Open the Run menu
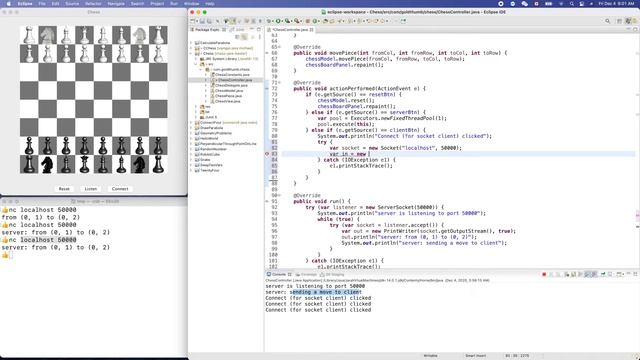Screen dimensions: 640x360 [174, 4]
